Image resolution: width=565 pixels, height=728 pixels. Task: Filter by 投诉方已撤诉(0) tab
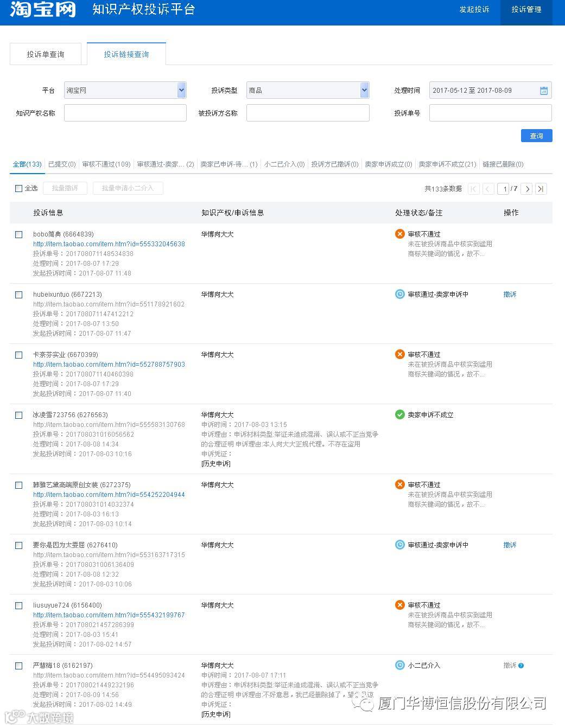coord(335,164)
